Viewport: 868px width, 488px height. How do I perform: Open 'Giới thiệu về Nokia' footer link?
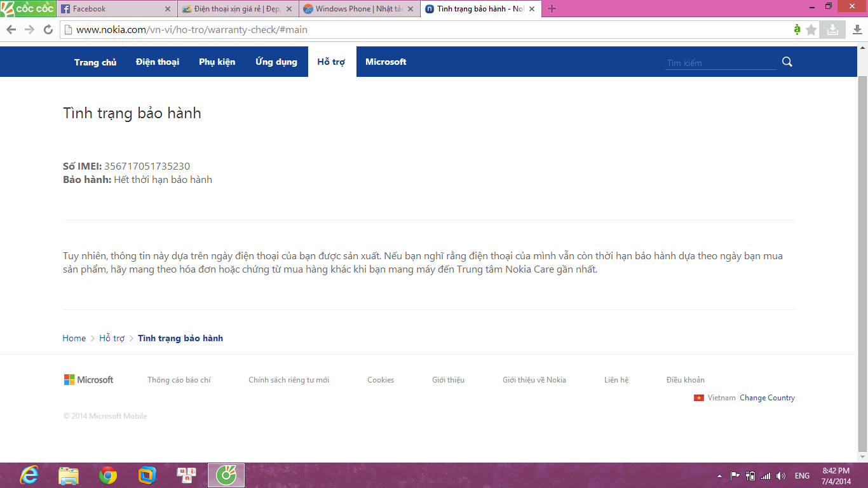point(534,380)
